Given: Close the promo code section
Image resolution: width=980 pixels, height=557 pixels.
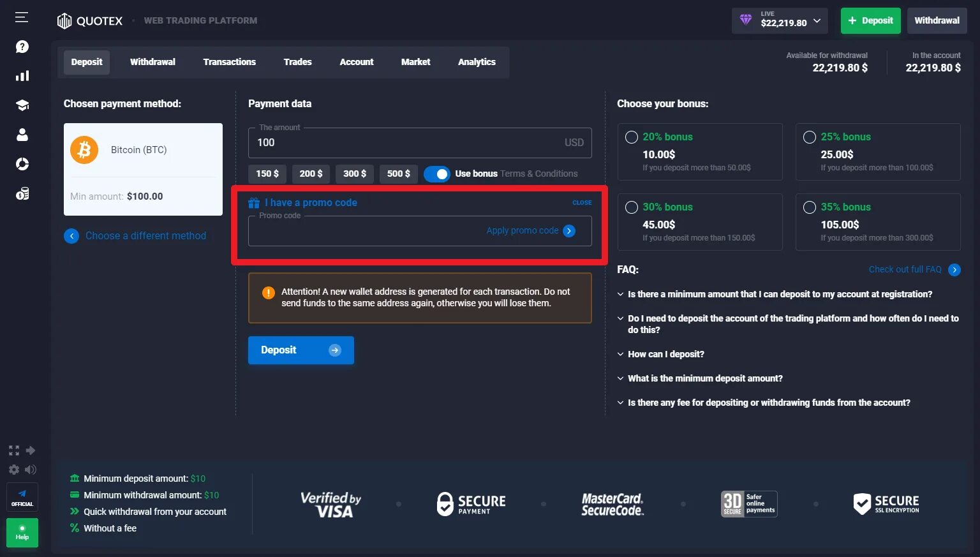Looking at the screenshot, I should tap(582, 203).
